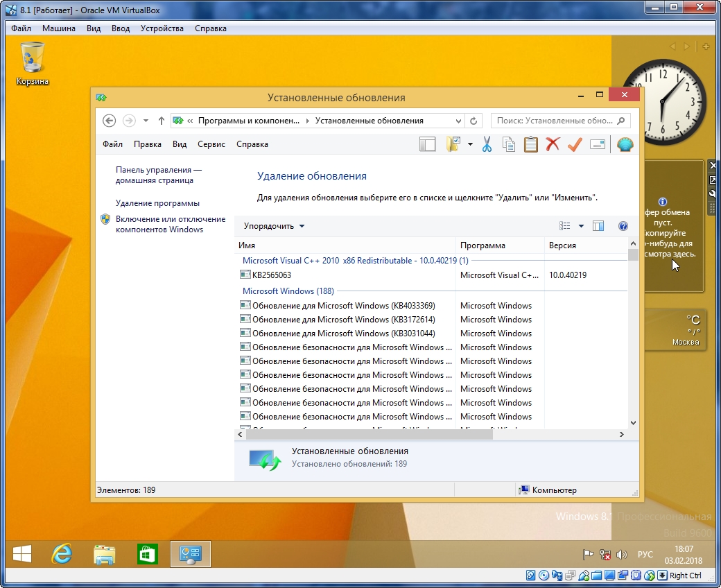Sort by the Имя column header

tap(345, 245)
